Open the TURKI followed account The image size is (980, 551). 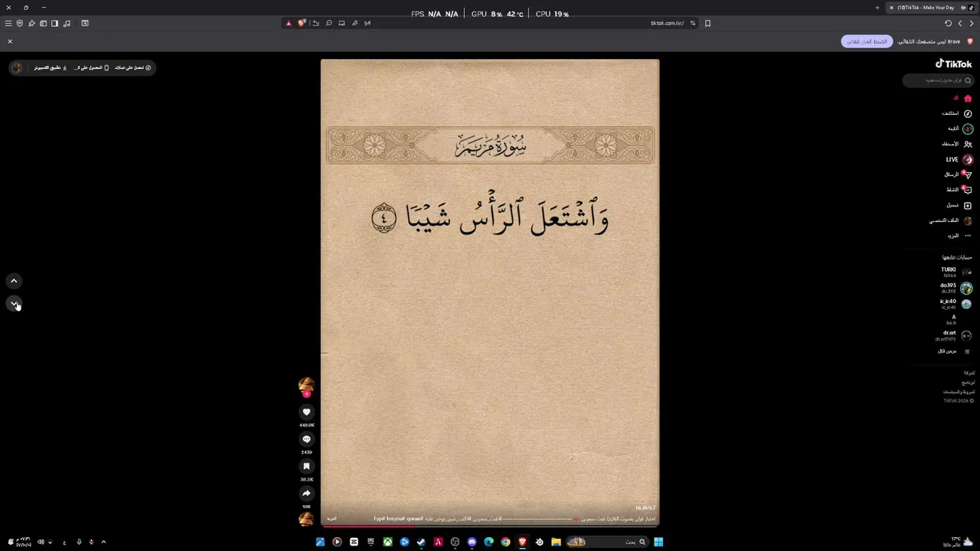point(955,271)
